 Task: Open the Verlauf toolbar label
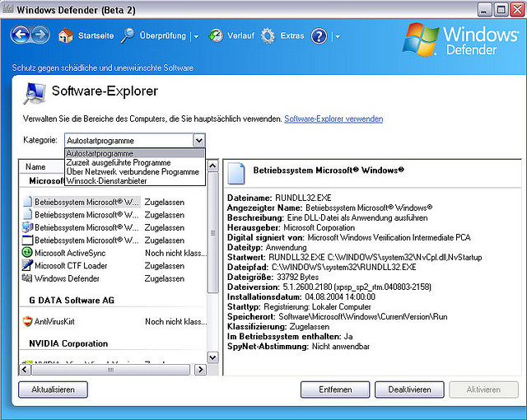pos(240,35)
